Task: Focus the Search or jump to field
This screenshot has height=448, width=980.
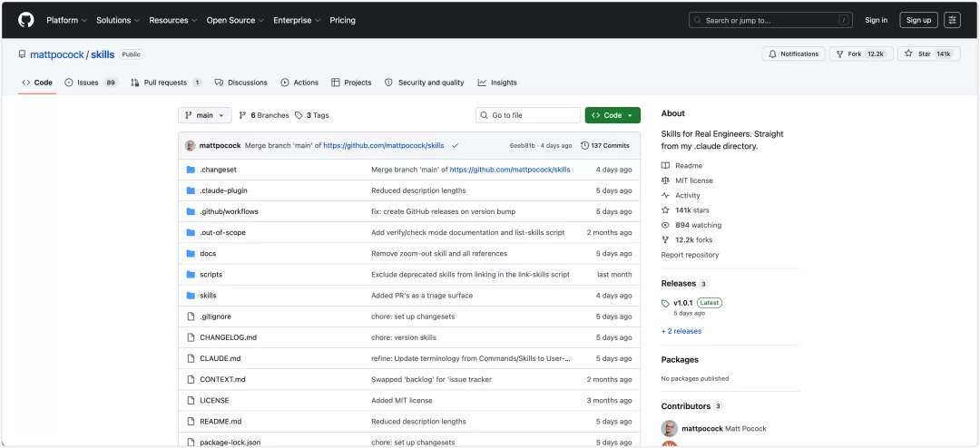Action: tap(771, 20)
